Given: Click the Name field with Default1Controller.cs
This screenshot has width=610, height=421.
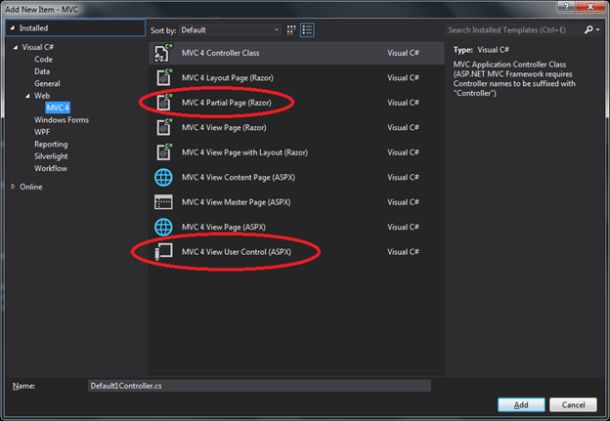Looking at the screenshot, I should tap(259, 386).
